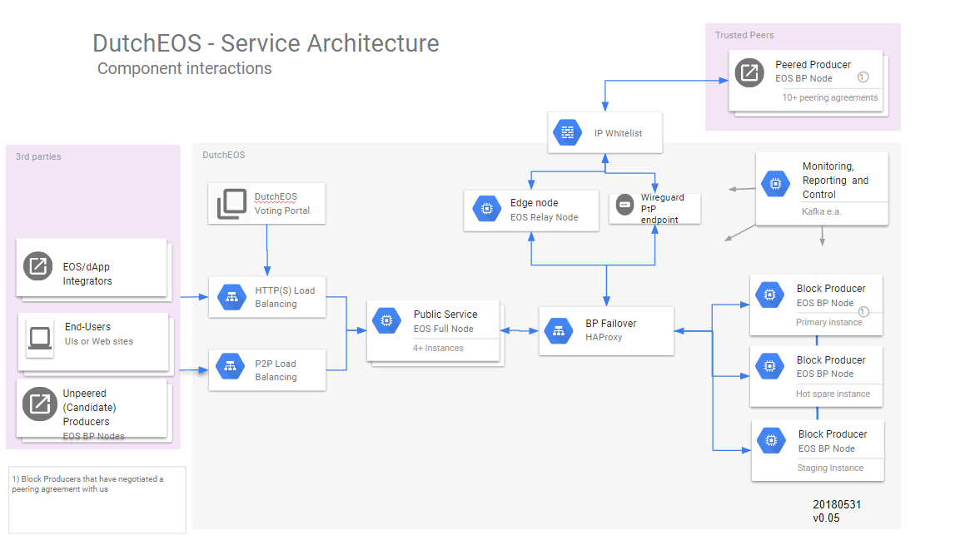The width and height of the screenshot is (980, 550).
Task: Click the Staging Instance Block Producer icon
Action: pyautogui.click(x=772, y=440)
